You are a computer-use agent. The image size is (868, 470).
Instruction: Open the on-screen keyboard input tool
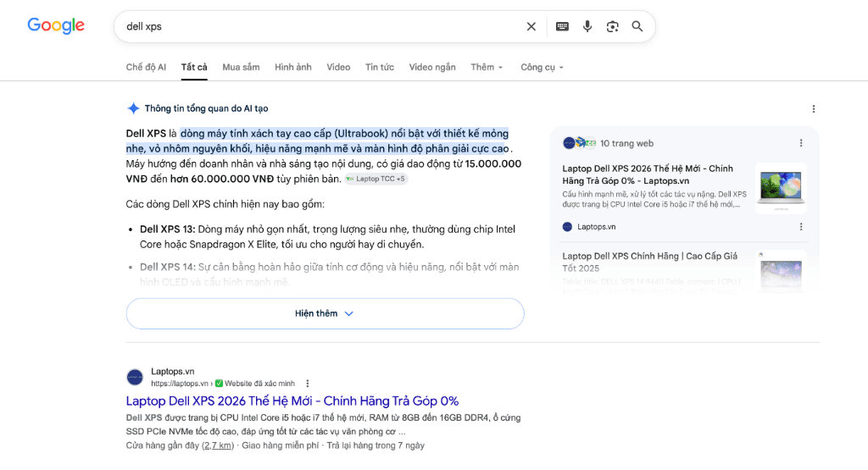pos(562,26)
